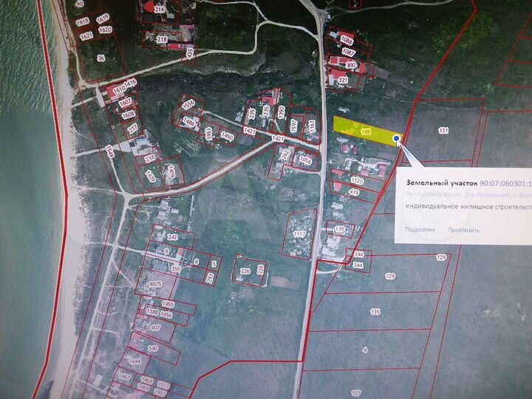Open the Подробнее link in popup

click(x=420, y=230)
